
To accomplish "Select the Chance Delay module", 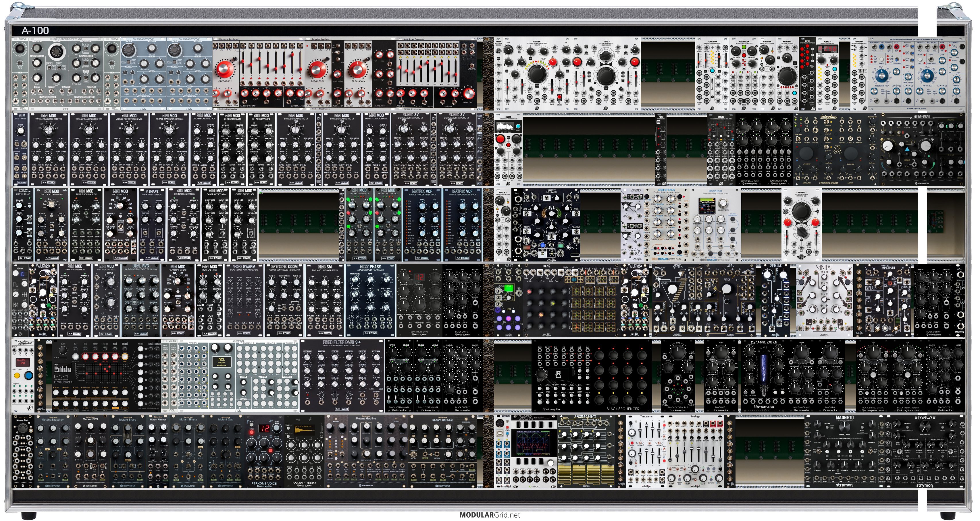I will tap(23, 224).
